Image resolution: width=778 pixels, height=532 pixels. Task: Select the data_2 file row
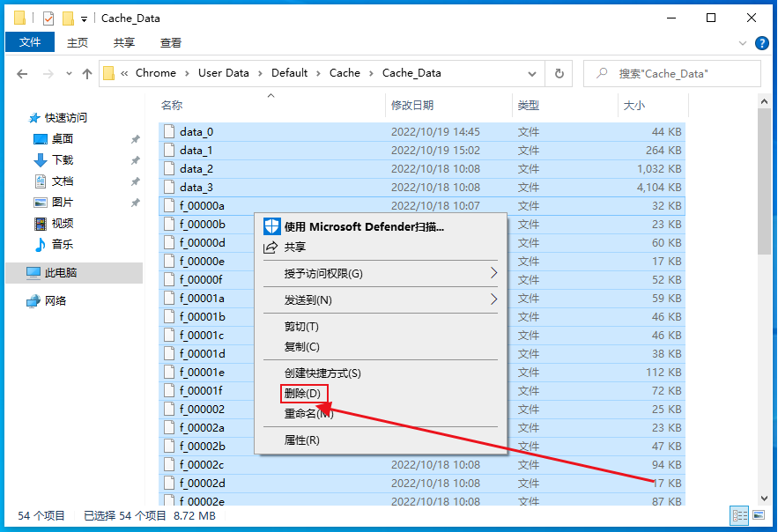422,168
